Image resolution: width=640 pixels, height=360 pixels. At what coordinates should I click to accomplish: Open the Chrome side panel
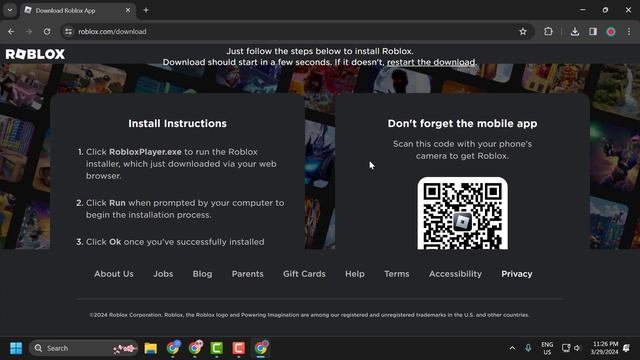click(593, 31)
